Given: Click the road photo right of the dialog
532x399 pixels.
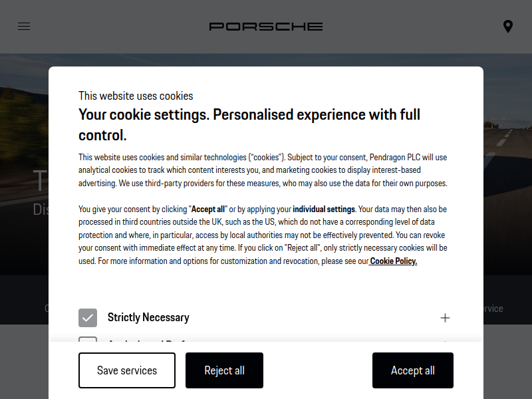Looking at the screenshot, I should [507, 163].
